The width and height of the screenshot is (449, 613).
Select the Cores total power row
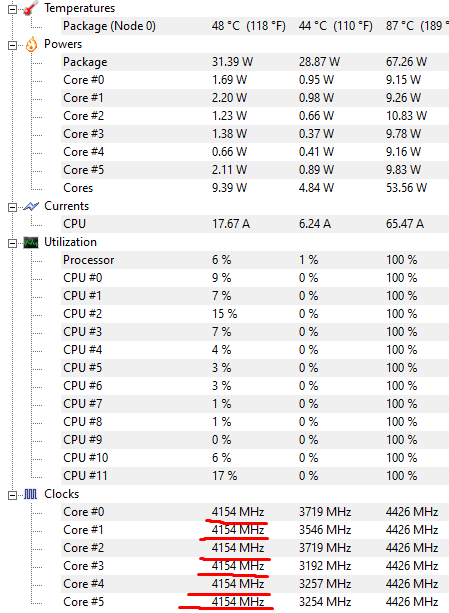(x=255, y=188)
